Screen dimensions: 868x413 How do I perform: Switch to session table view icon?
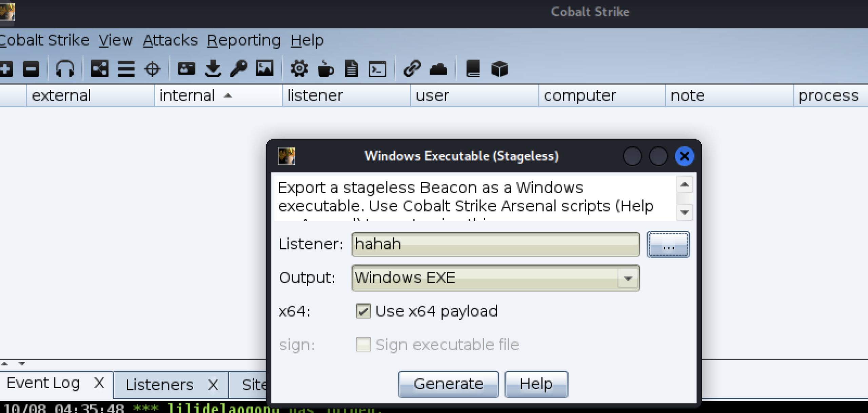pyautogui.click(x=126, y=69)
